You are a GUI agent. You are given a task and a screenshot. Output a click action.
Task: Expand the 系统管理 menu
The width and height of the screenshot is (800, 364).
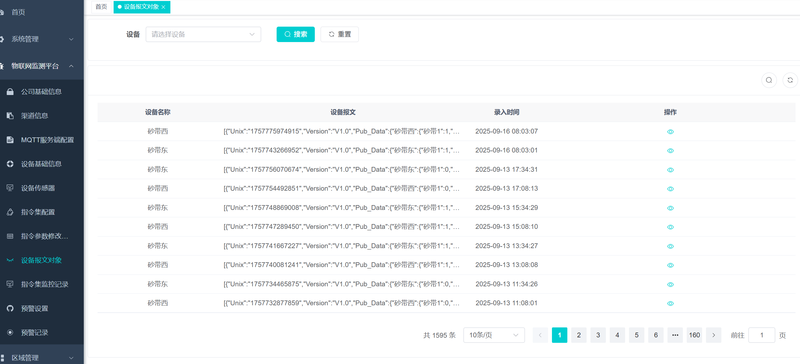pyautogui.click(x=42, y=39)
